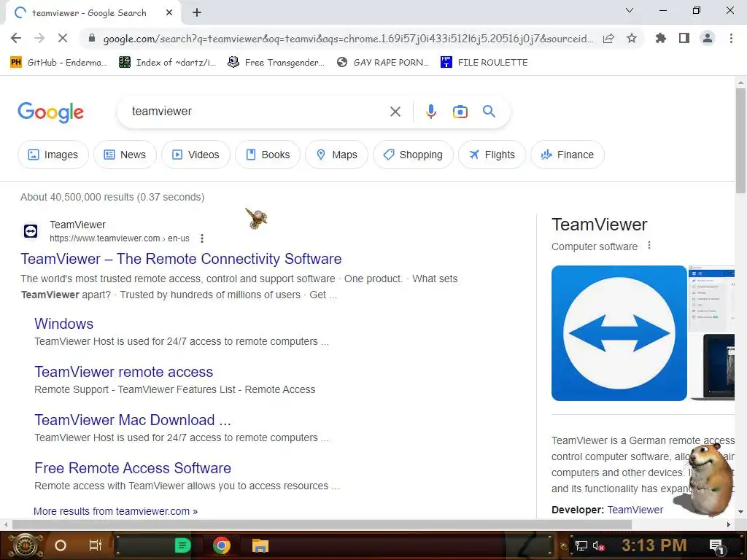This screenshot has height=560, width=747.
Task: Open knowledge panel more options menu
Action: click(x=649, y=246)
